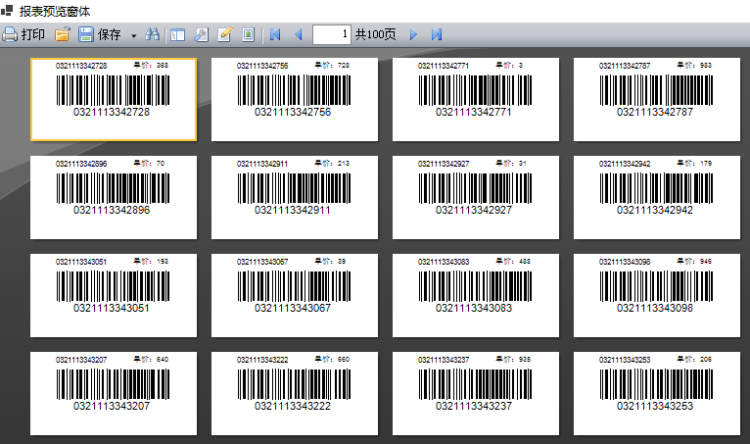Viewport: 750px width, 444px height.
Task: Open a report file with folder icon
Action: (62, 34)
